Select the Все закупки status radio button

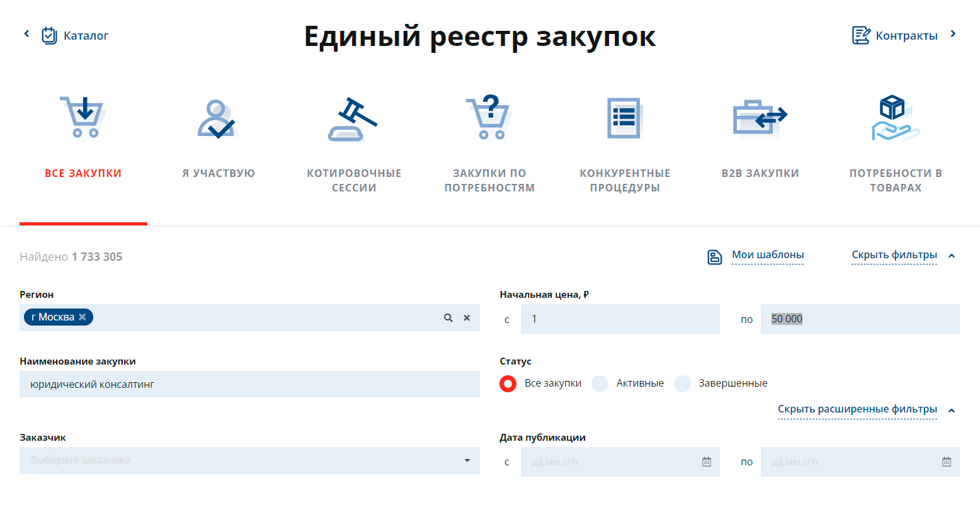[x=508, y=383]
